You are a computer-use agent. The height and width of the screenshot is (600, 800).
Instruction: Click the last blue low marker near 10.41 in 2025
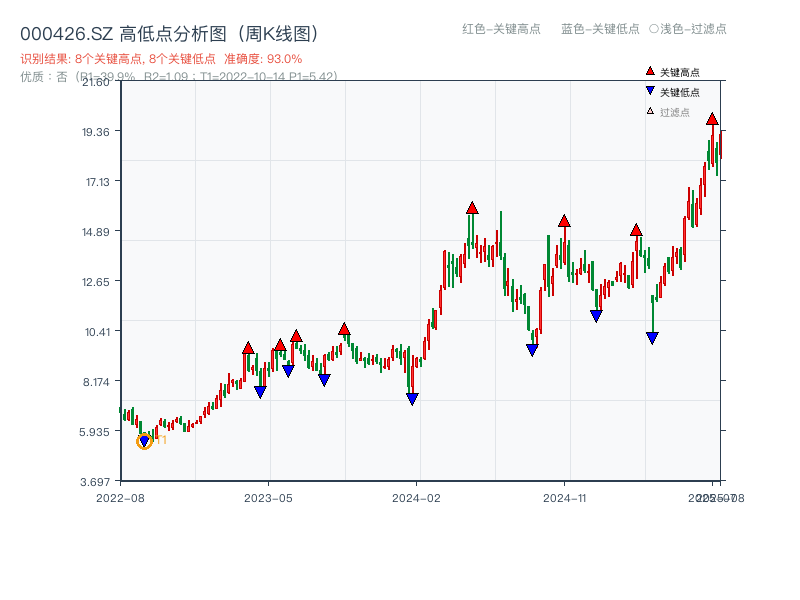click(652, 338)
